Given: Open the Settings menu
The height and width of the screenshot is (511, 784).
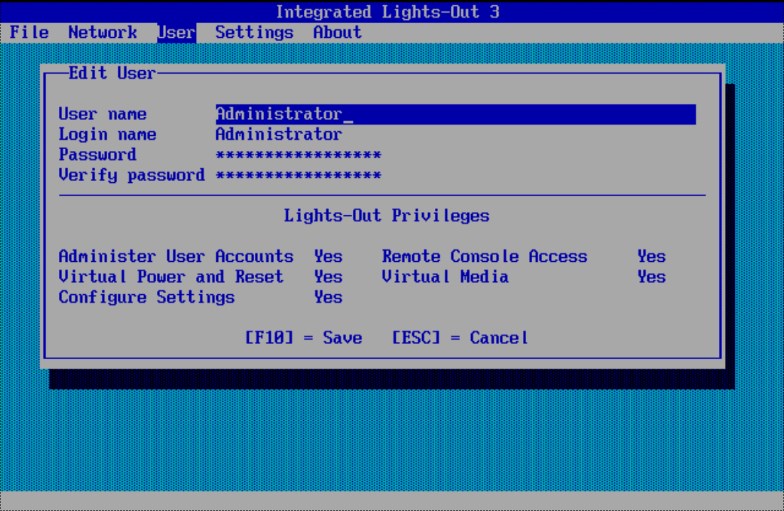Looking at the screenshot, I should [254, 33].
